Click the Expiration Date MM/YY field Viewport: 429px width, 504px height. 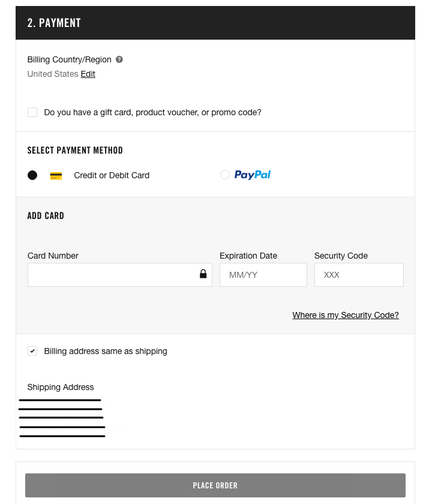(x=263, y=274)
